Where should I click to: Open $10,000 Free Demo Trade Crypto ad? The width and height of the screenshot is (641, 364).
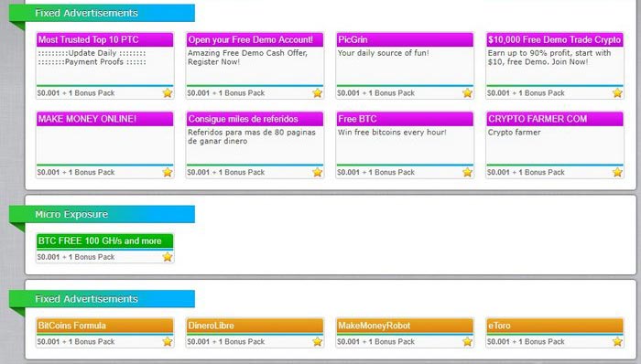[x=555, y=39]
